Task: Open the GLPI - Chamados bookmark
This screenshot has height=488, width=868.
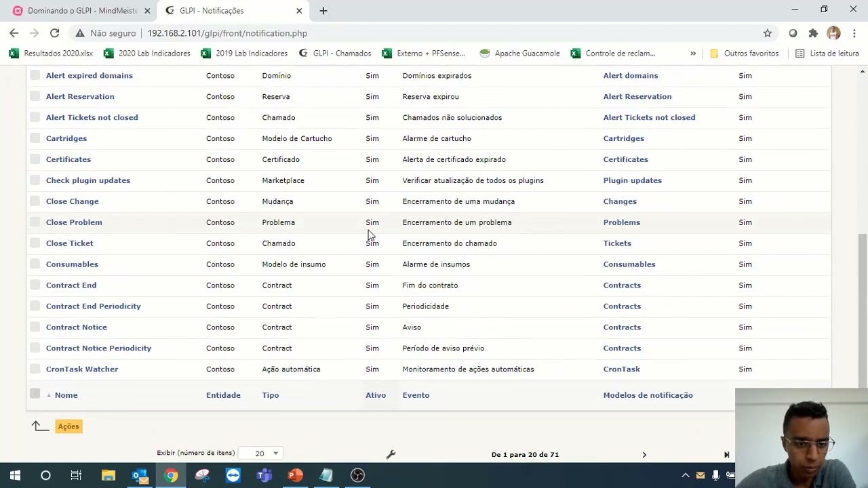Action: pos(335,54)
